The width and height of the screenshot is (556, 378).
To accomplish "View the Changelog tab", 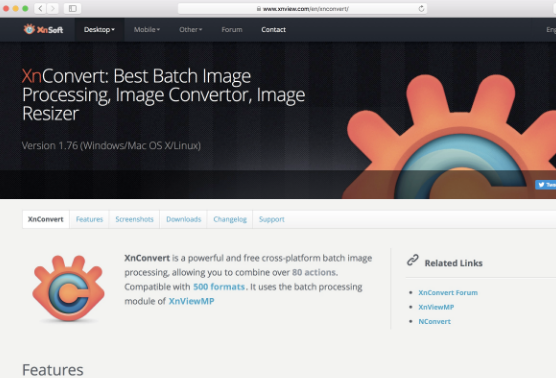I will point(230,219).
